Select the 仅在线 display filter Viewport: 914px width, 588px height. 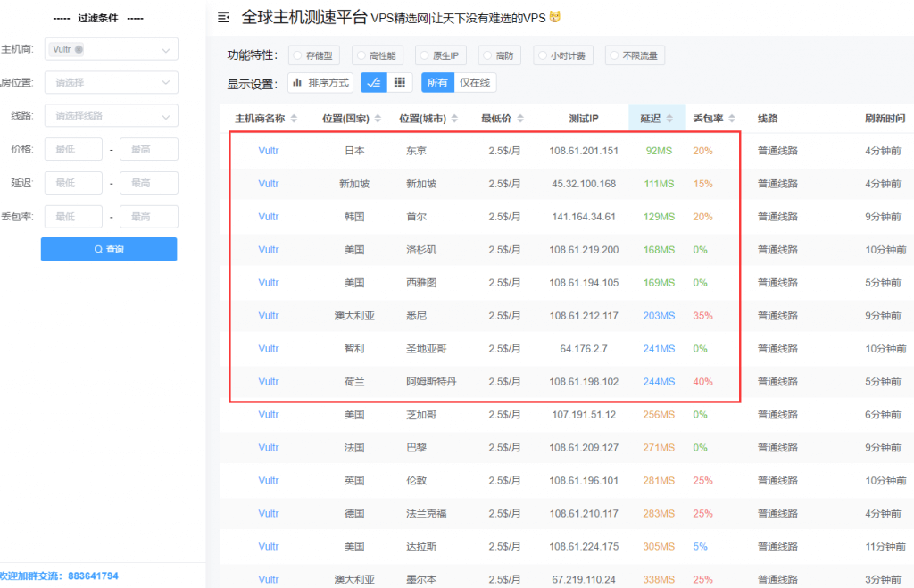tap(475, 83)
